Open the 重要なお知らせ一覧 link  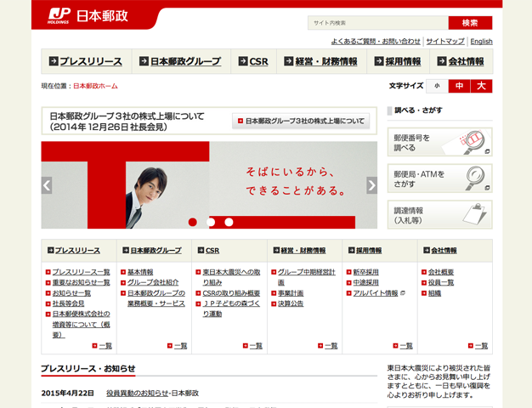(81, 283)
